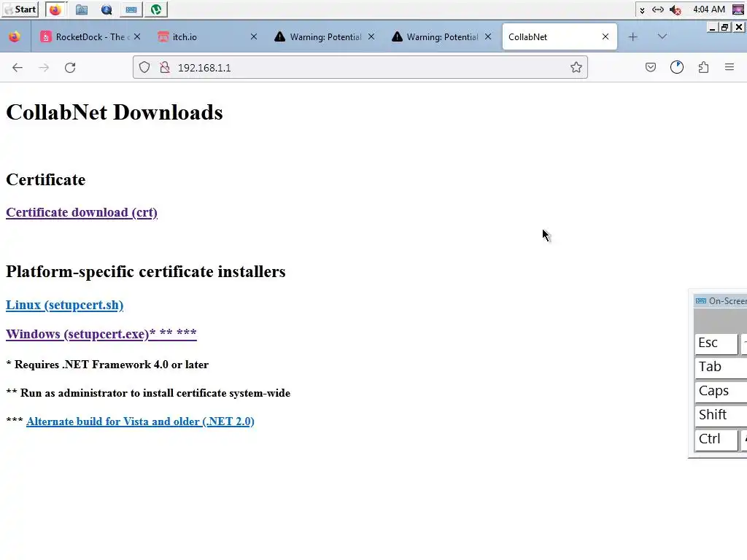Click the Firefox account circle icon

click(x=677, y=68)
